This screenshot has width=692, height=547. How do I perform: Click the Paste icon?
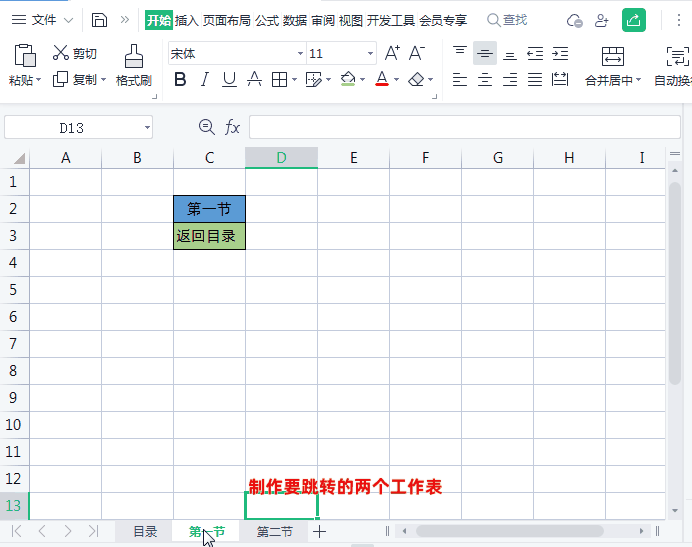coord(25,55)
